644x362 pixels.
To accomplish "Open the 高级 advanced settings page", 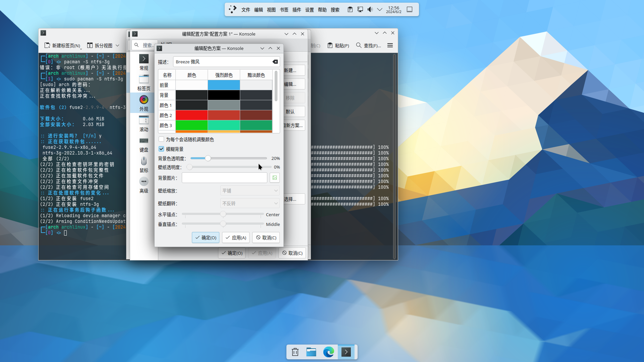I will coord(144,185).
